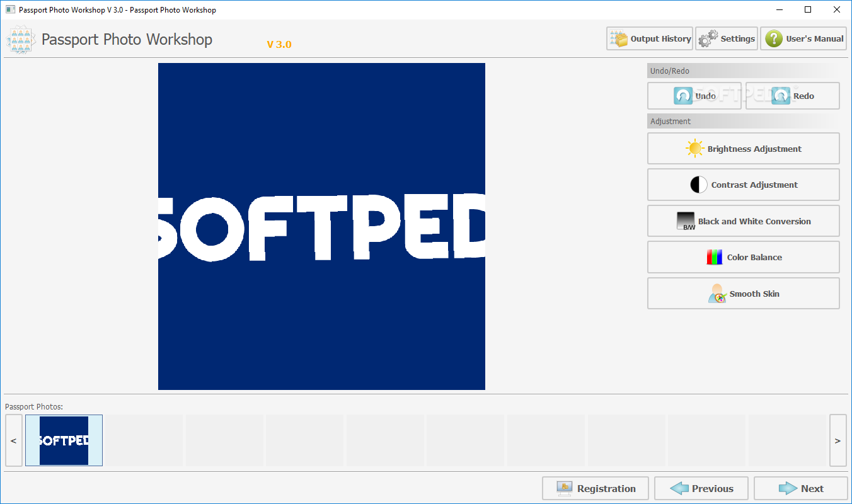Proceed with the Next button
Image resolution: width=852 pixels, height=504 pixels.
801,488
